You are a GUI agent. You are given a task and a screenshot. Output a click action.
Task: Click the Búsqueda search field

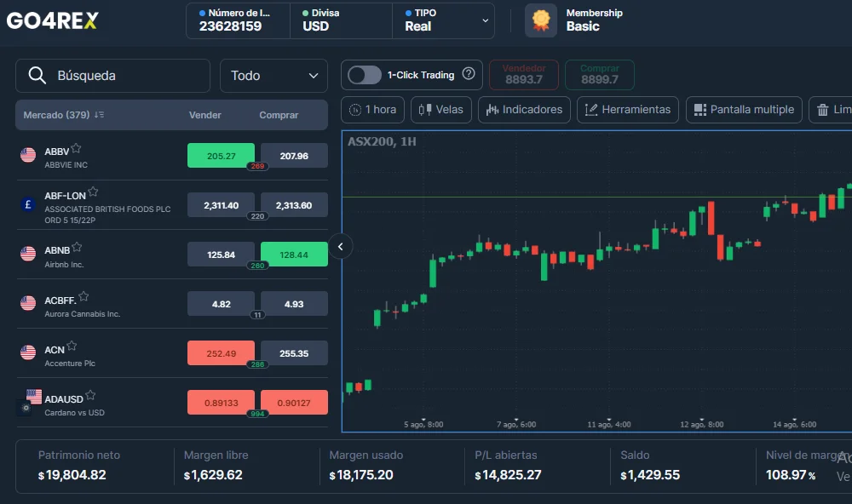pos(113,76)
